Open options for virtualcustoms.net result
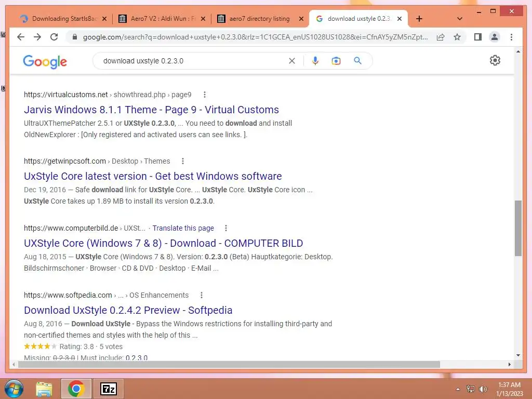This screenshot has width=532, height=399. pos(204,95)
